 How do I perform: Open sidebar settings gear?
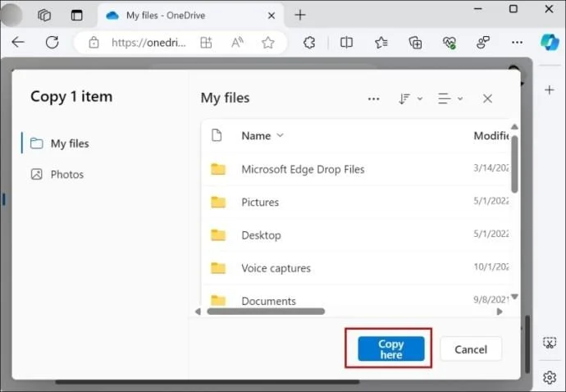tap(550, 377)
